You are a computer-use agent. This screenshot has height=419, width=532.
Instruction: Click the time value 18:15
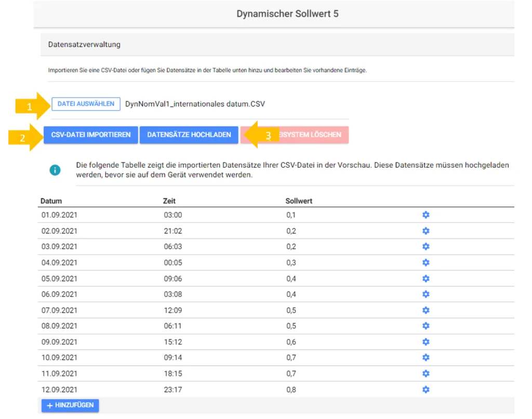point(173,373)
